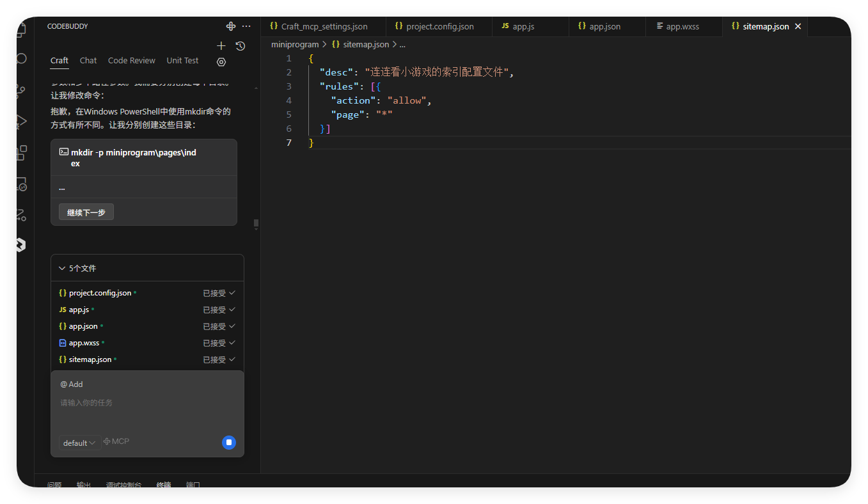Image resolution: width=868 pixels, height=504 pixels.
Task: Open the CodeBuddy settings hexagon icon
Action: 221,62
